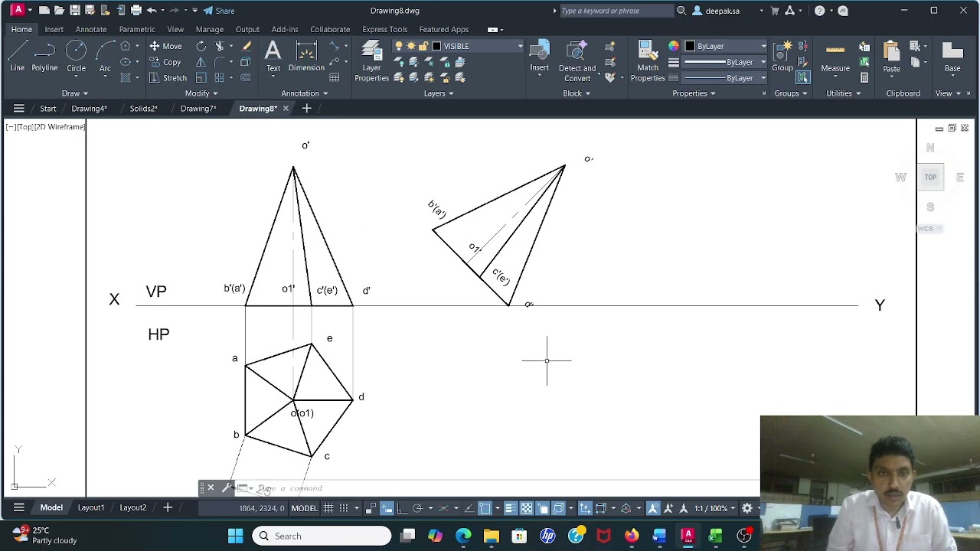Viewport: 980px width, 551px height.
Task: Click the Table icon in Annotation
Action: click(x=335, y=77)
